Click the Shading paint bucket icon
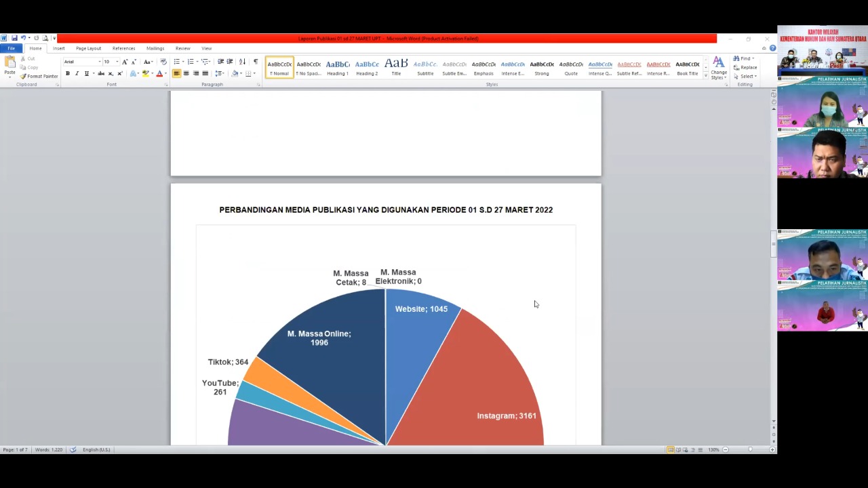868x488 pixels. tap(235, 73)
